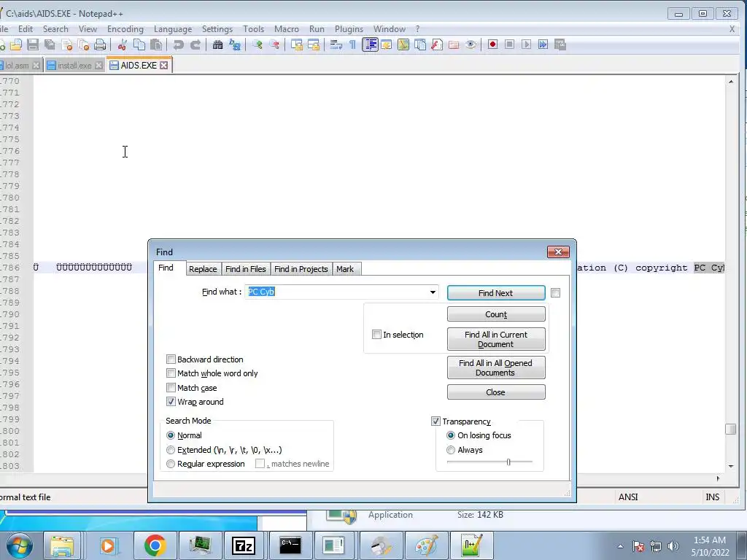Select transparency Always option
Image resolution: width=747 pixels, height=560 pixels.
[451, 449]
